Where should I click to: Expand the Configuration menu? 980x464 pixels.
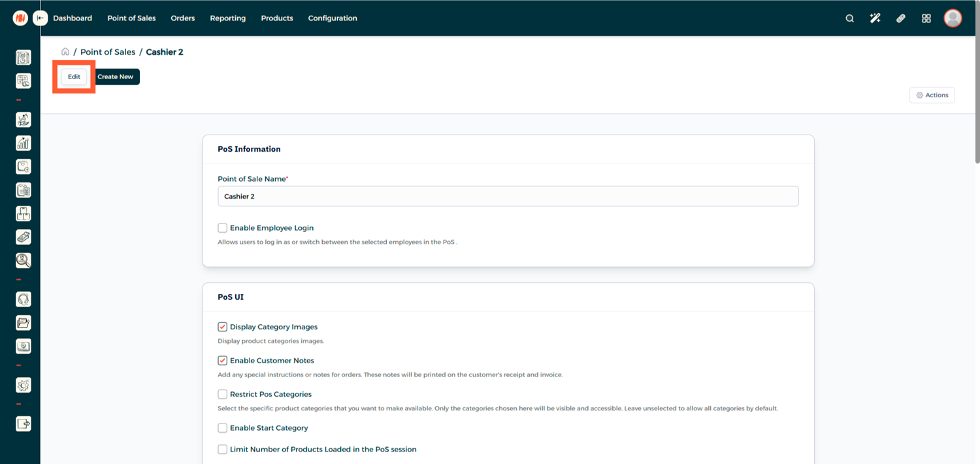(x=333, y=18)
